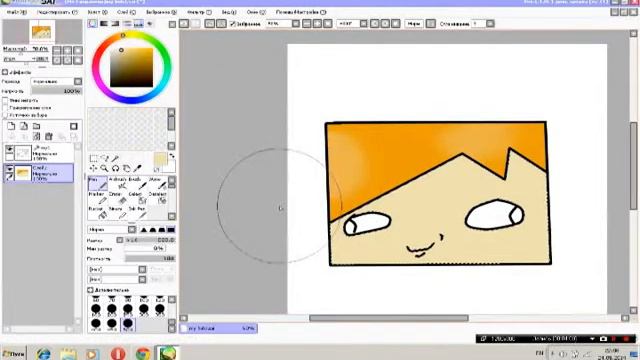Image resolution: width=640 pixels, height=360 pixels.
Task: Open brush size multiplier button
Action: point(120,240)
